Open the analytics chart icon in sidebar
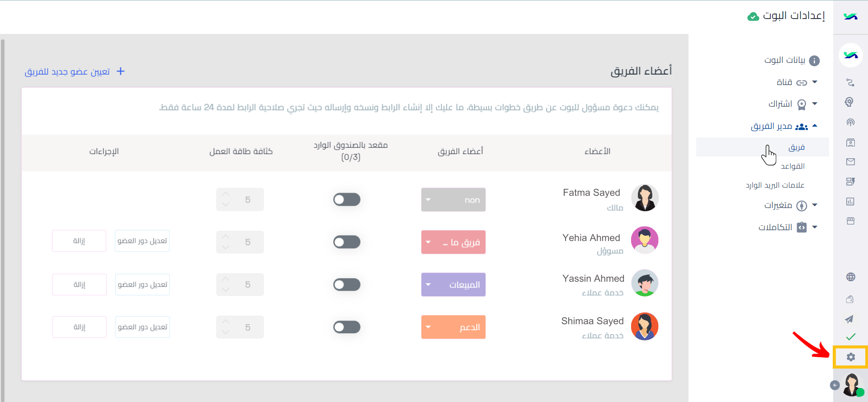 coord(850,202)
